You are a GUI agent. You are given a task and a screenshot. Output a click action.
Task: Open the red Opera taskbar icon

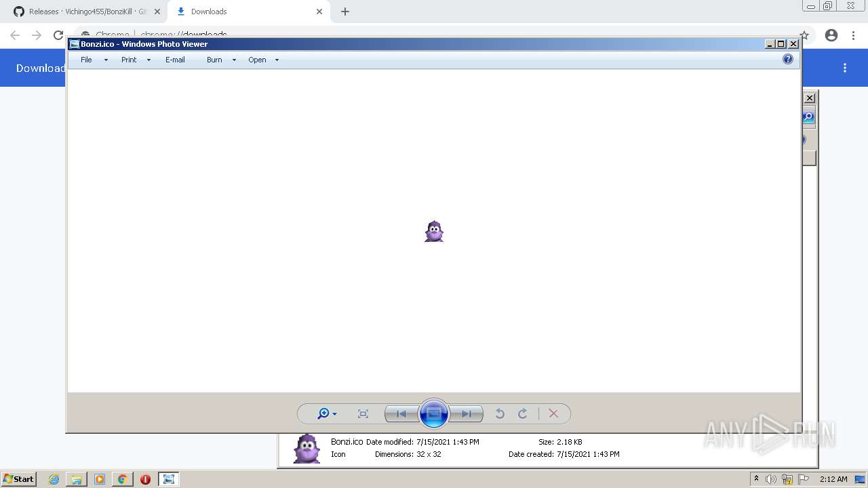(145, 479)
